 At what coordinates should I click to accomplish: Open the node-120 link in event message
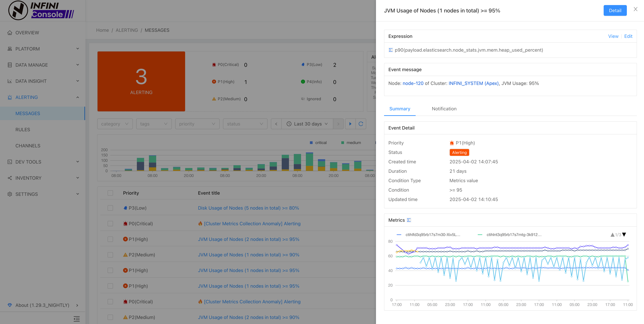coord(413,83)
